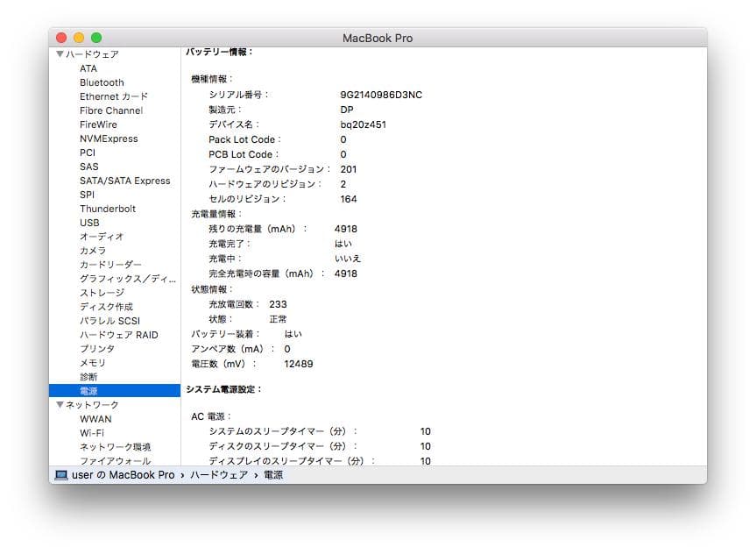756x554 pixels.
Task: Click the 充電中 value いいえ
Action: point(348,259)
